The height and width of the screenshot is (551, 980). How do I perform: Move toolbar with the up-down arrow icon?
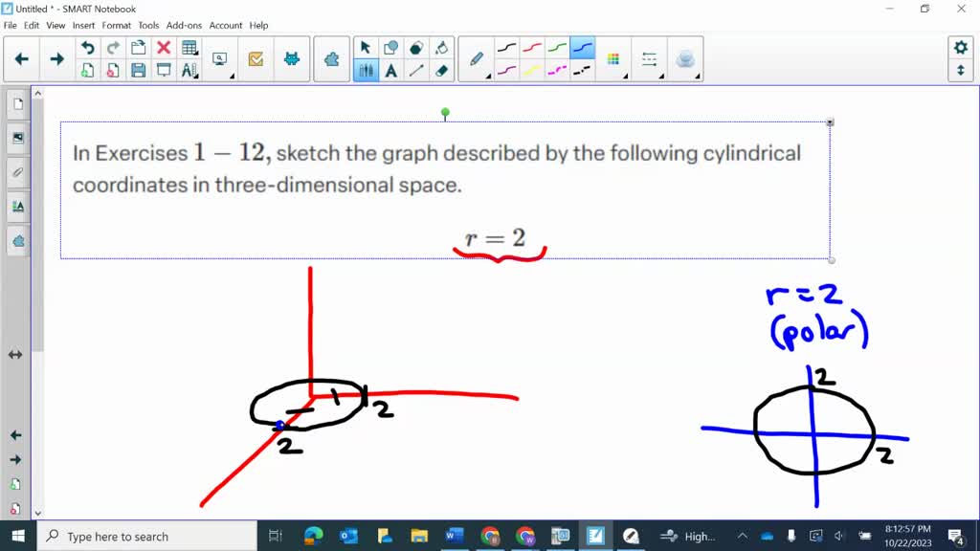(x=961, y=71)
